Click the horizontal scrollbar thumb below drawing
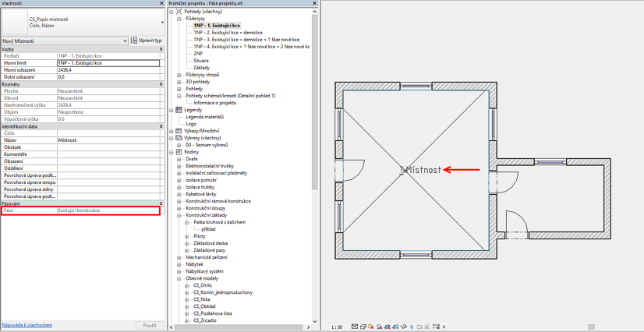 pos(590,327)
